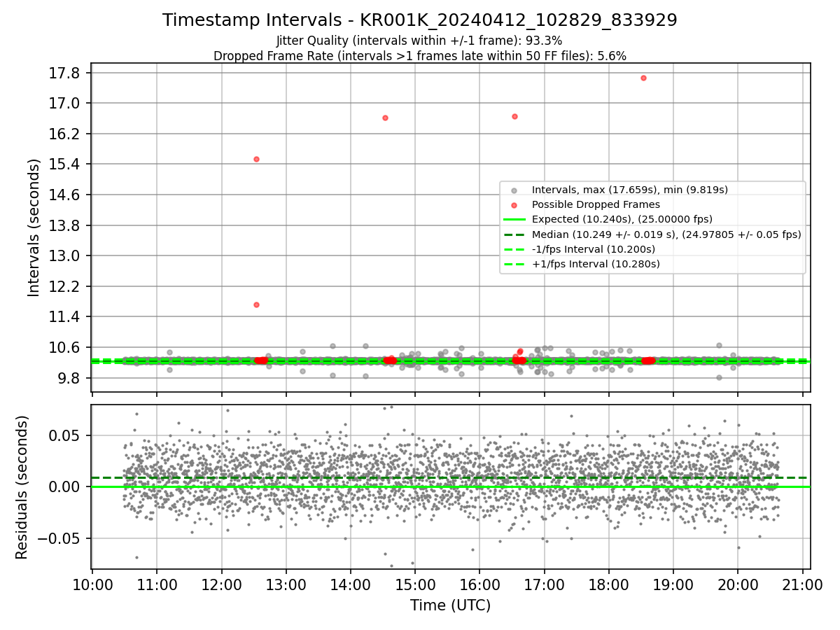Click the '10:00' x-axis tick label
The width and height of the screenshot is (840, 630).
(x=92, y=584)
